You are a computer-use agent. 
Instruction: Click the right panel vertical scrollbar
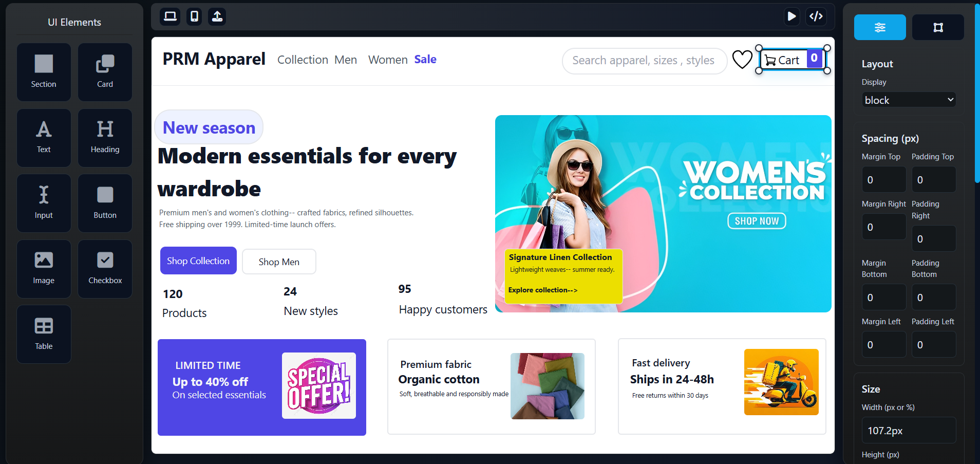point(977,92)
